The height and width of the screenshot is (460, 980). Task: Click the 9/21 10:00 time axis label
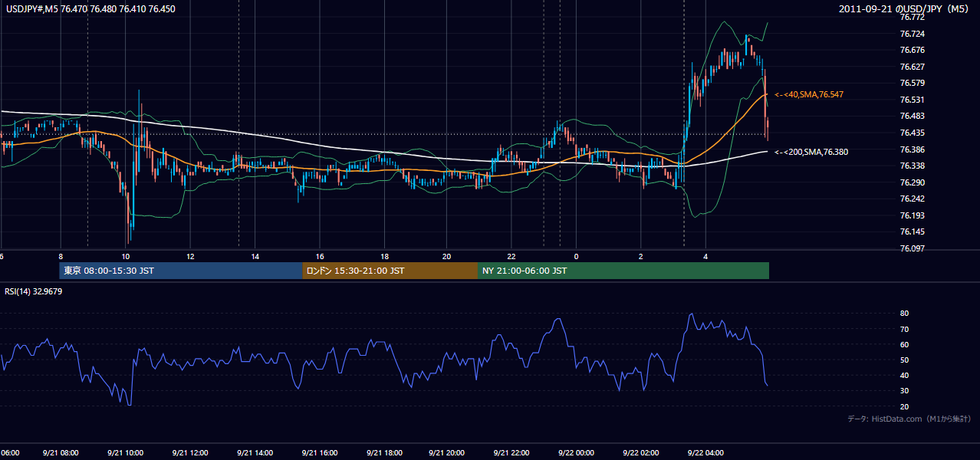pos(125,453)
